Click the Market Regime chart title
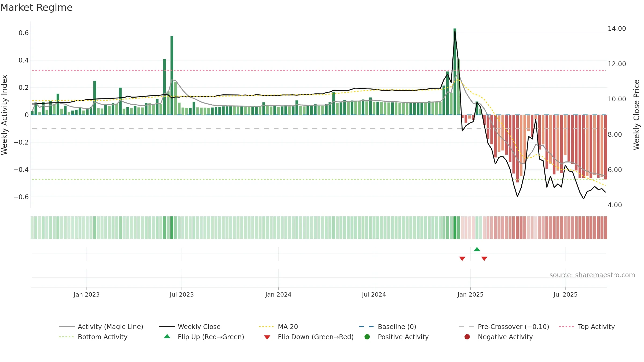This screenshot has width=644, height=362. pos(36,8)
